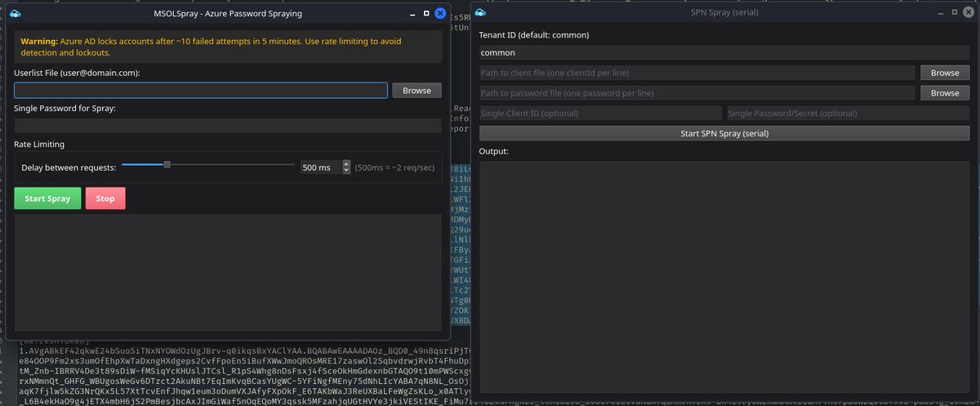Image resolution: width=980 pixels, height=406 pixels.
Task: Click the Azure AD lockout warning message
Action: (x=228, y=47)
